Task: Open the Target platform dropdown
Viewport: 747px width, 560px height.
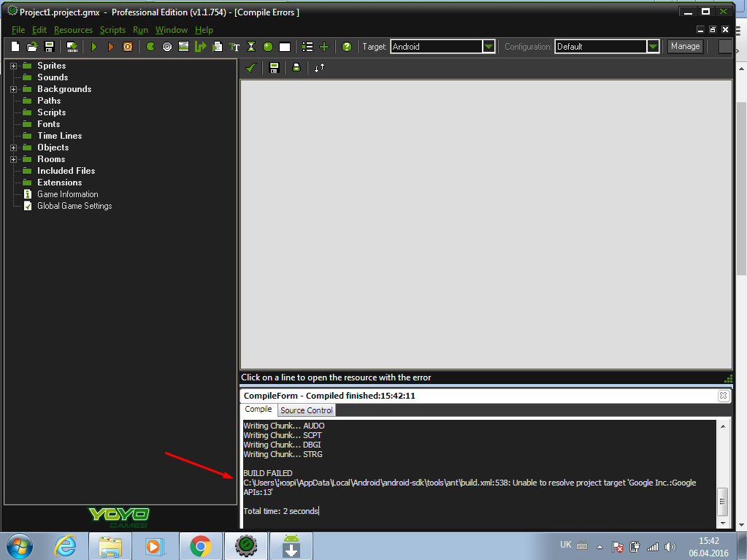Action: [x=489, y=47]
